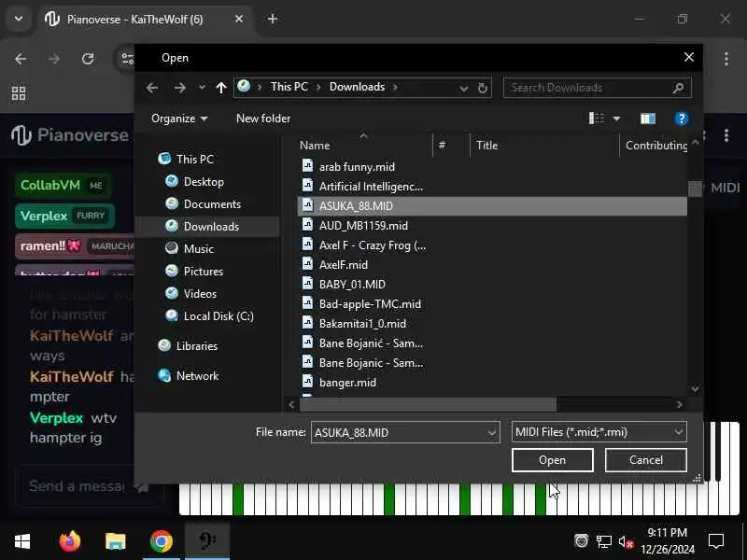This screenshot has width=747, height=560.
Task: Select the ASUKA_88.MID file
Action: tap(492, 206)
